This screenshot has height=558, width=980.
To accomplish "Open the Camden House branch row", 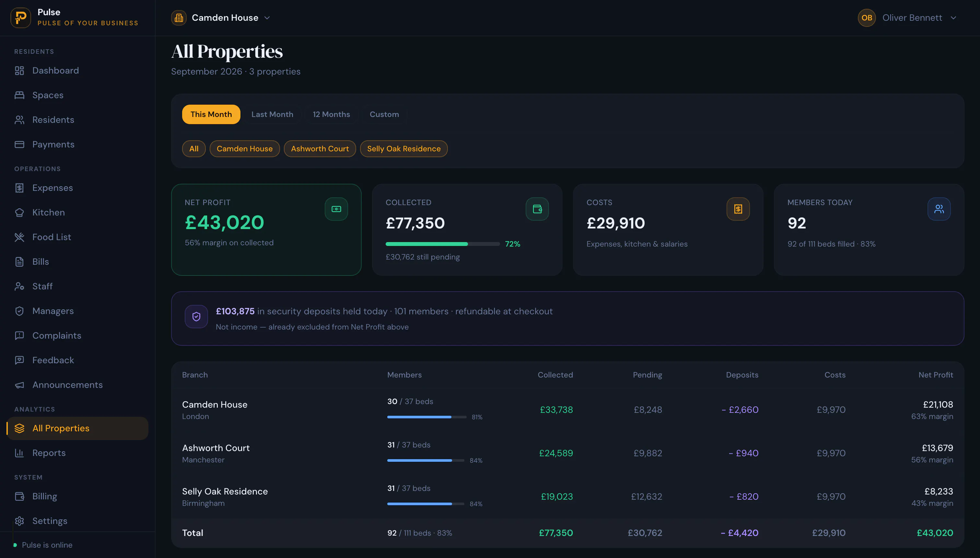I will click(567, 410).
